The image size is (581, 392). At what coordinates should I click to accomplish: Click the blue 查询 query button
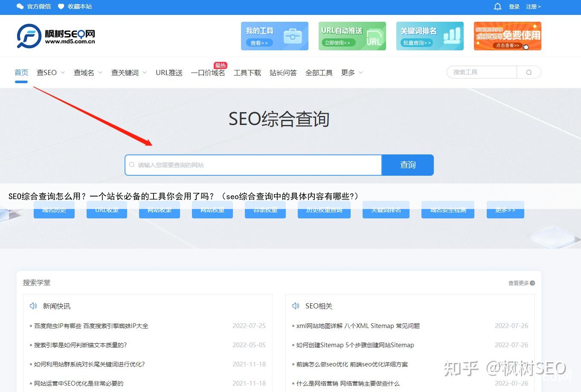tap(407, 165)
